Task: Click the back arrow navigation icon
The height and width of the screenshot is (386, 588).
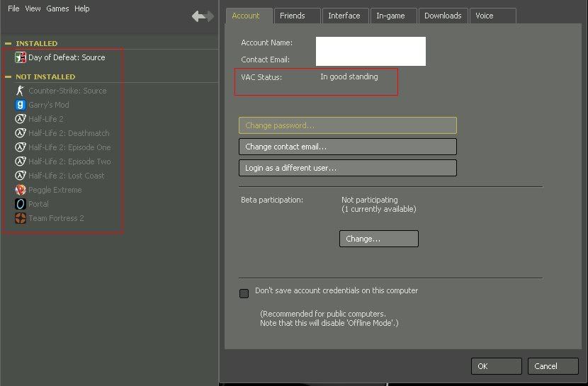Action: point(197,16)
